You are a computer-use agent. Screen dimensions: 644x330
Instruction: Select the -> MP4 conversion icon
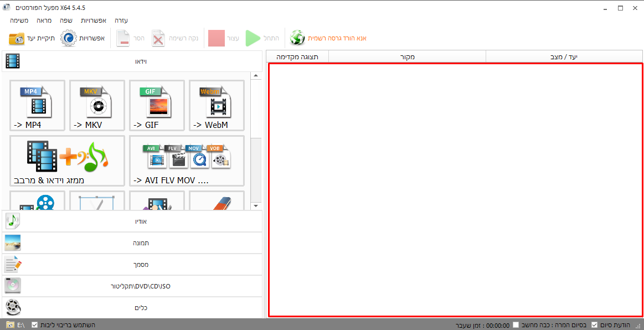[x=37, y=106]
